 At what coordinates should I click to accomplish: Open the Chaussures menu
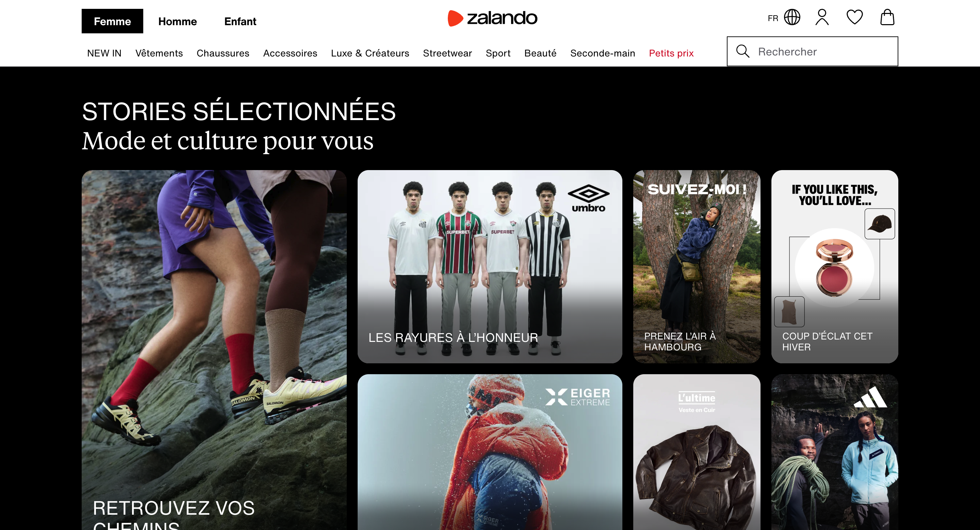pyautogui.click(x=223, y=53)
